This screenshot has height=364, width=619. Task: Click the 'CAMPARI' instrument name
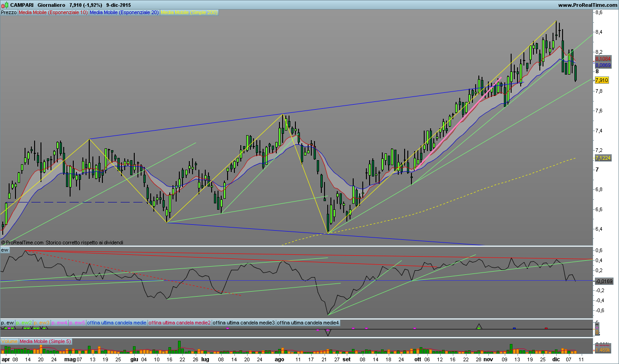pyautogui.click(x=21, y=5)
